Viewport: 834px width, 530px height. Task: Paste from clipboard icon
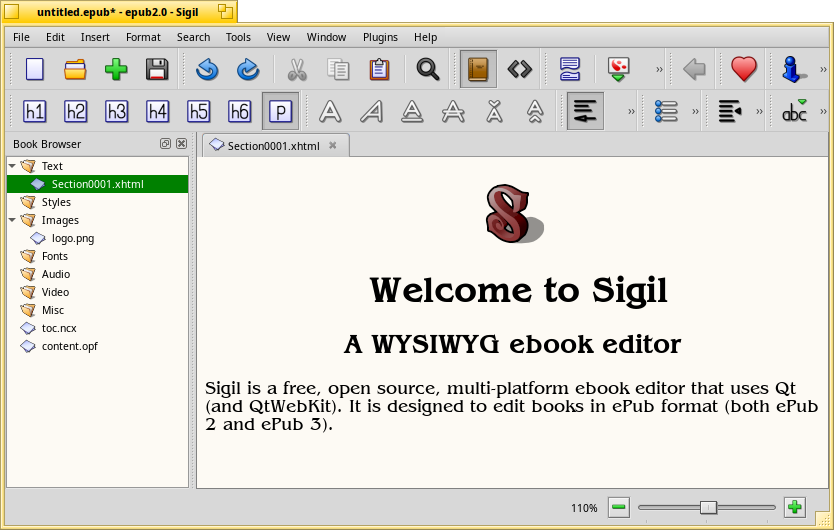(379, 69)
